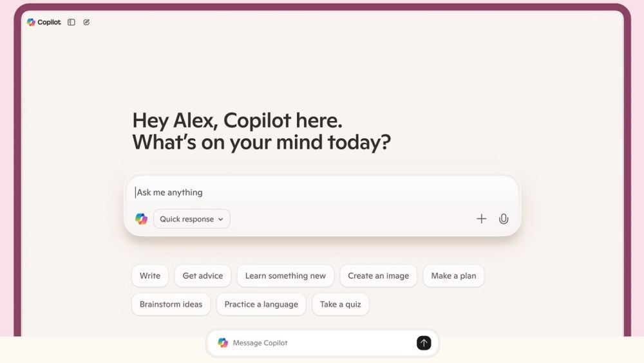Viewport: 644px width, 363px height.
Task: Focus the Ask me anything text field
Action: point(323,192)
